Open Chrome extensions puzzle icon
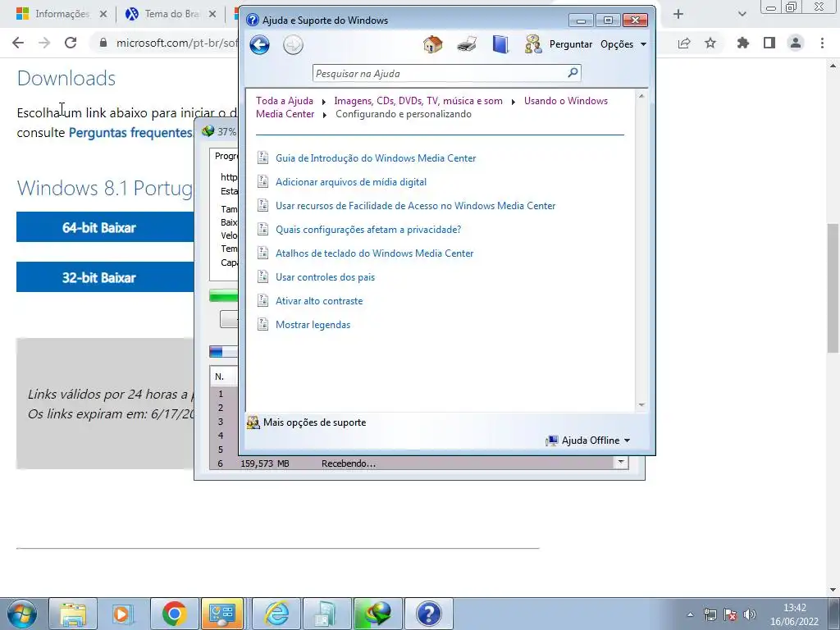This screenshot has width=840, height=630. (x=742, y=43)
